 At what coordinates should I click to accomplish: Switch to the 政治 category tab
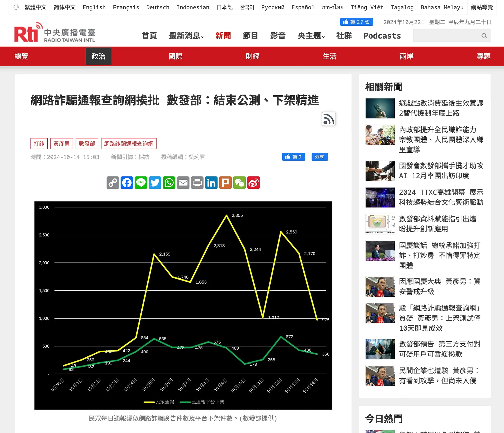(x=99, y=56)
